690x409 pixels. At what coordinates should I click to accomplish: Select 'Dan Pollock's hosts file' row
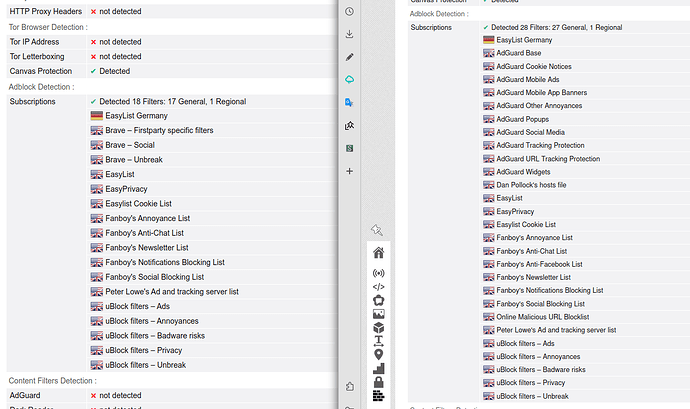click(531, 185)
